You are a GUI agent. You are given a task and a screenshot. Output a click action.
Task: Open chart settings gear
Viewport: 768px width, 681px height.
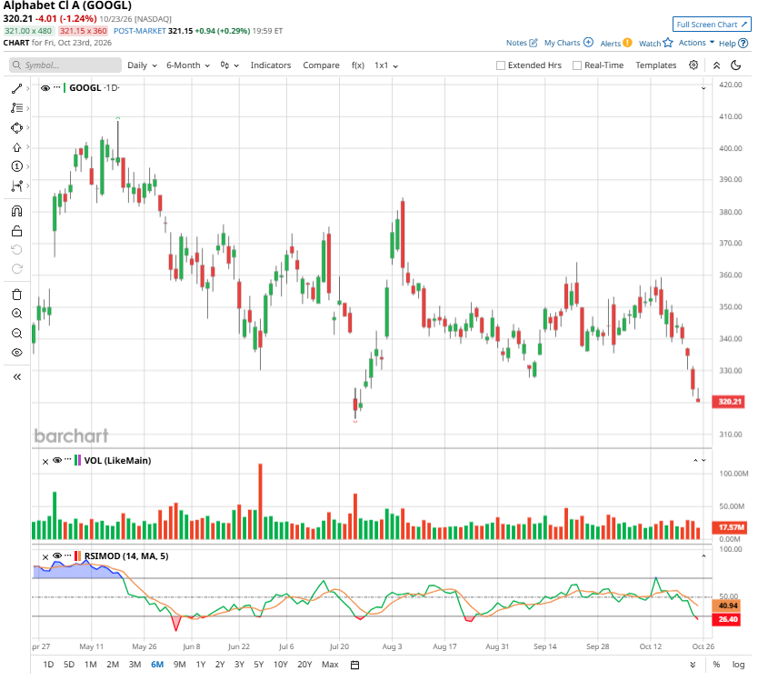tap(694, 65)
